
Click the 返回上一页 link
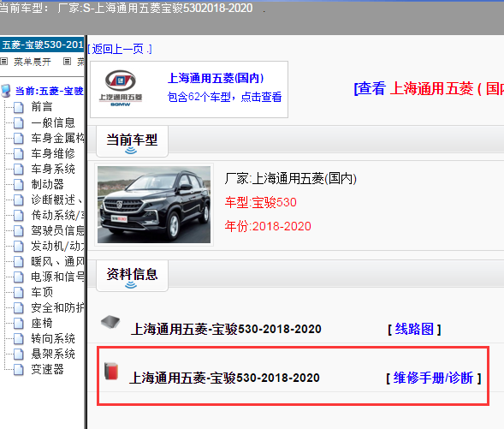tap(120, 49)
